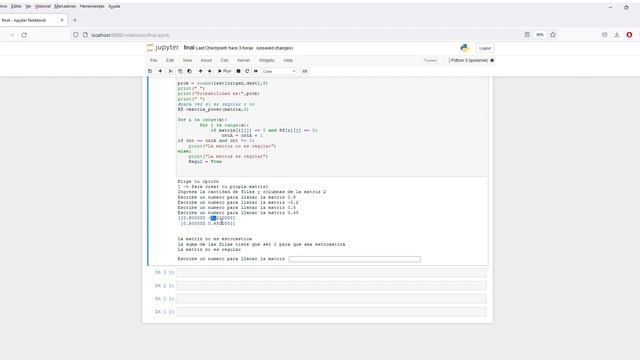640x360 pixels.
Task: Click the shield tracking protection icon
Action: pos(76,35)
